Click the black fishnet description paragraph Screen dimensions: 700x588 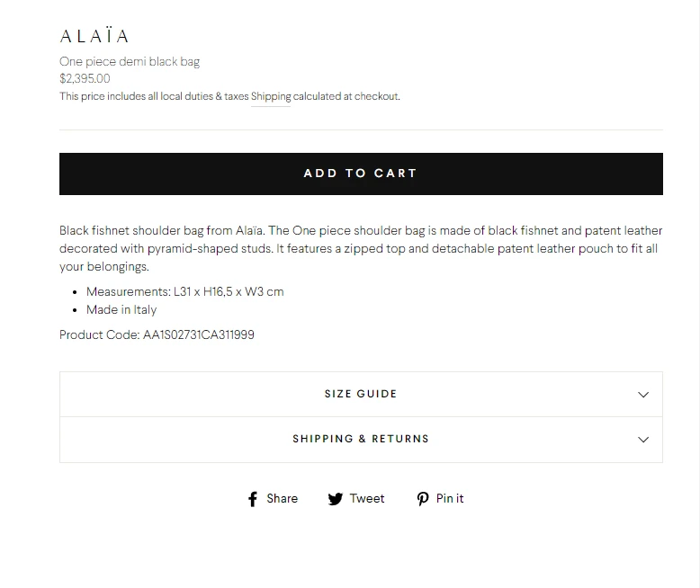coord(361,248)
